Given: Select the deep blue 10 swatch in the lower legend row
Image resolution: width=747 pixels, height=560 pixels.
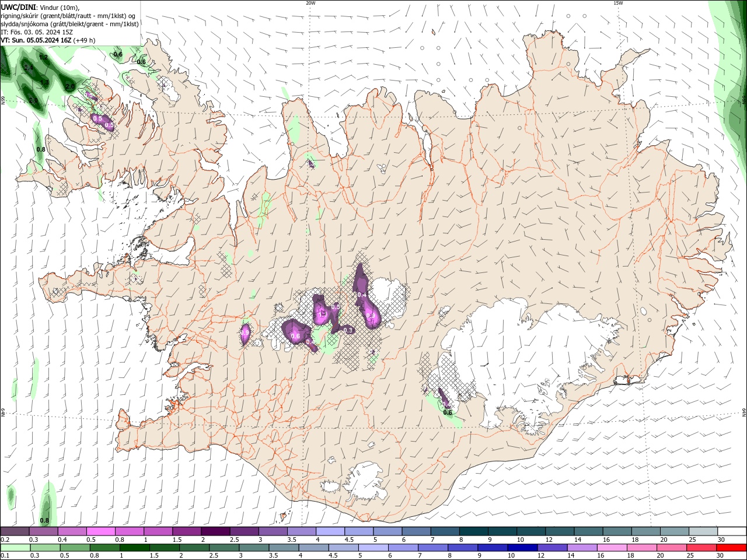Looking at the screenshot, I should tap(522, 548).
